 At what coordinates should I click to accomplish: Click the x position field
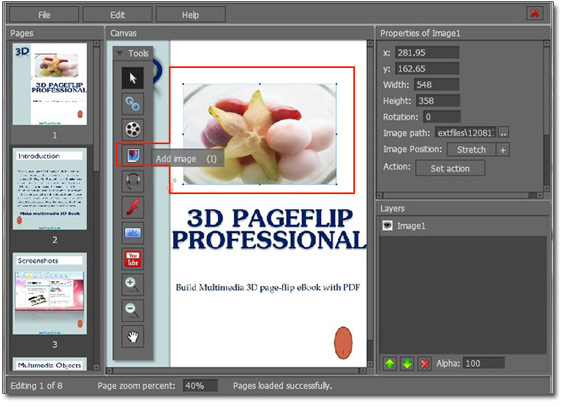pos(427,53)
